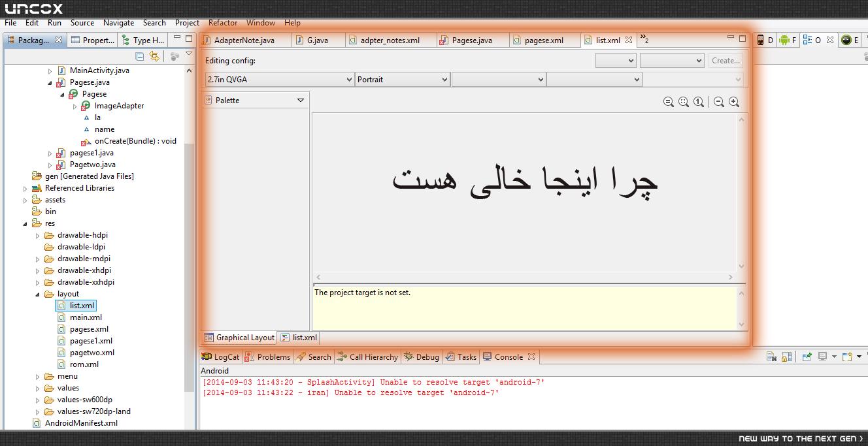Open the Properties view tab
The width and height of the screenshot is (868, 446).
tap(93, 40)
